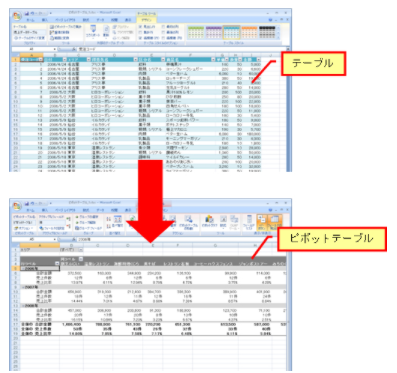Viewport: 397px width, 373px height.
Task: Click the fx insert function icon in top window
Action: tap(74, 49)
